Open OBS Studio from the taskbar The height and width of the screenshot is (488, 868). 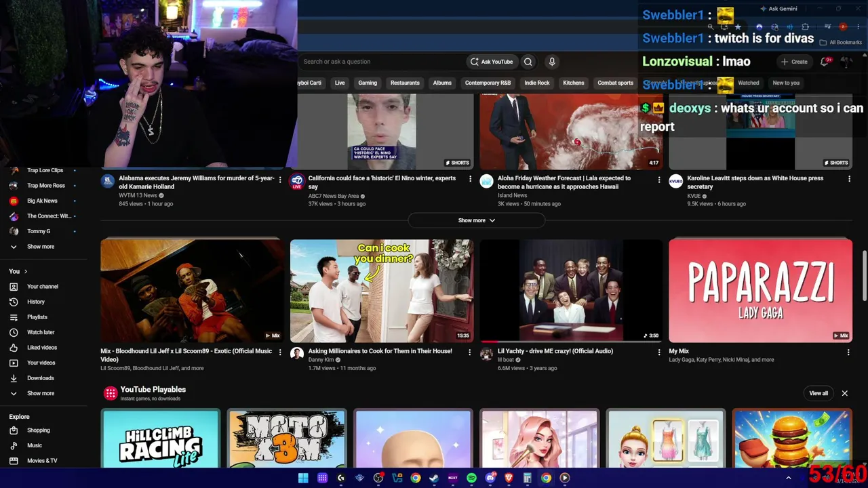click(378, 478)
